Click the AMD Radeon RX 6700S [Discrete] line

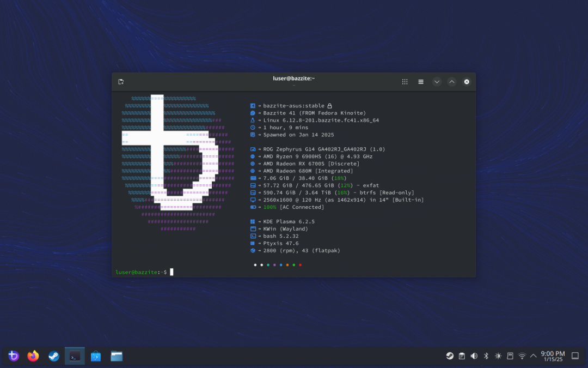click(305, 164)
